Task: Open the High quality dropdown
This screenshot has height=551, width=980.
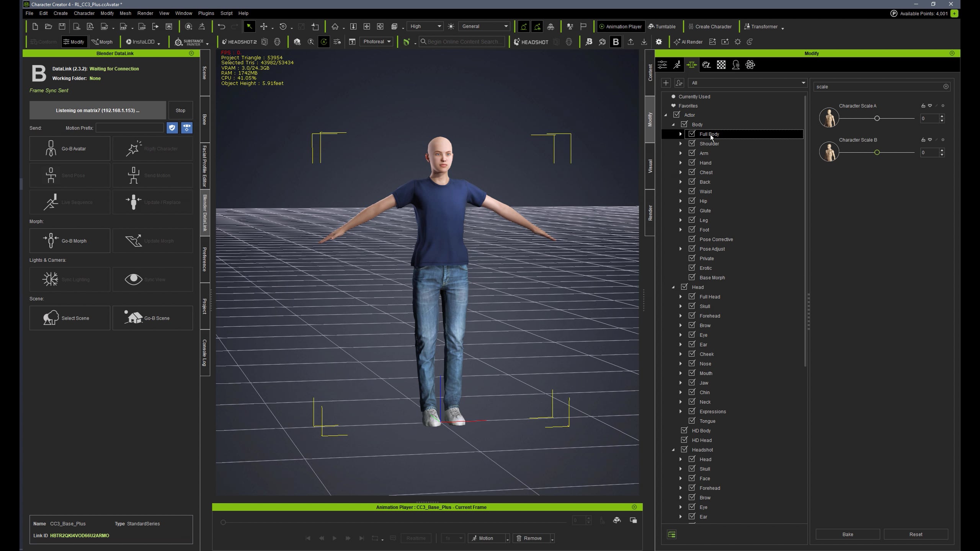Action: (425, 26)
